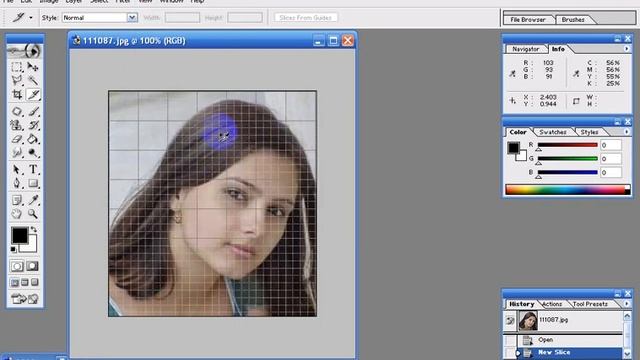The image size is (640, 360).
Task: Select the Brush tool
Action: pos(33,111)
